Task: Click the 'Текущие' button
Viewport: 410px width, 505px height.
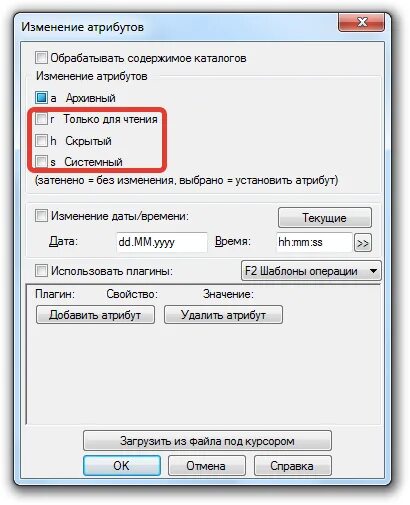Action: click(x=325, y=218)
